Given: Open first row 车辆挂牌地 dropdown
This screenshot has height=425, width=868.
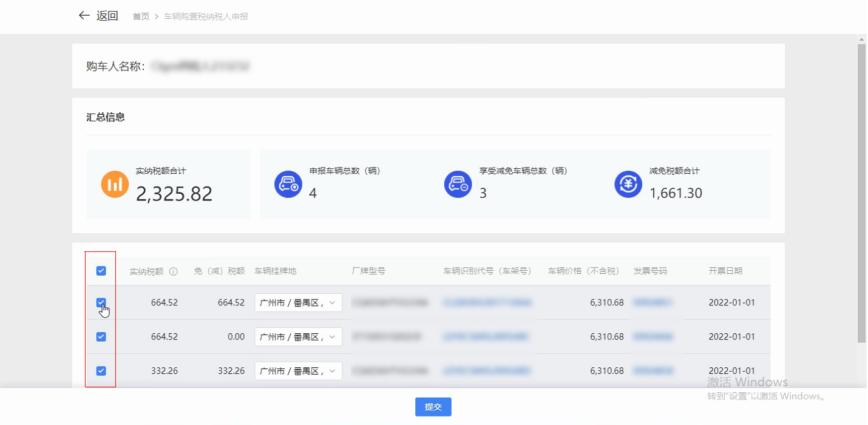Looking at the screenshot, I should (298, 302).
